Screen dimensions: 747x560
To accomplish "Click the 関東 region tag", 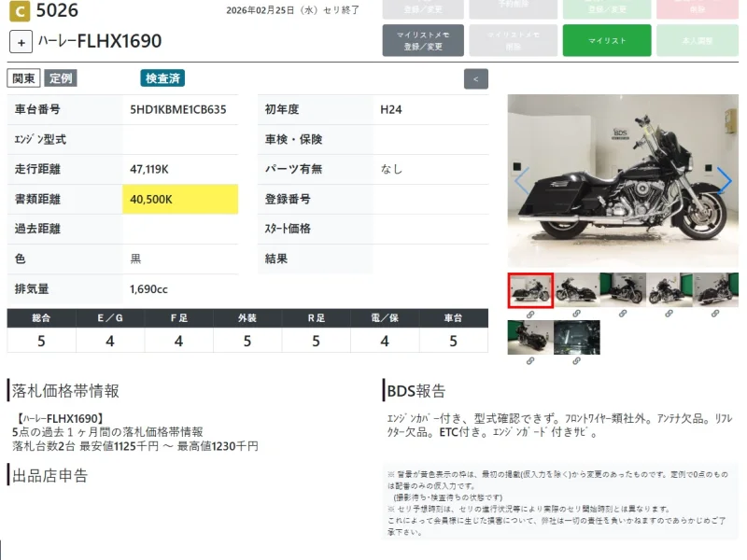I will 23,78.
